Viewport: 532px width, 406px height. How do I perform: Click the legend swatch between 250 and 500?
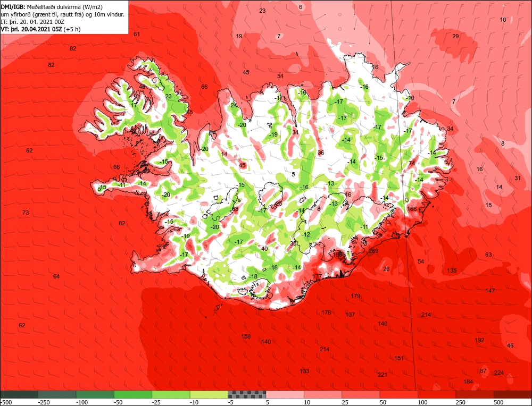(475, 394)
